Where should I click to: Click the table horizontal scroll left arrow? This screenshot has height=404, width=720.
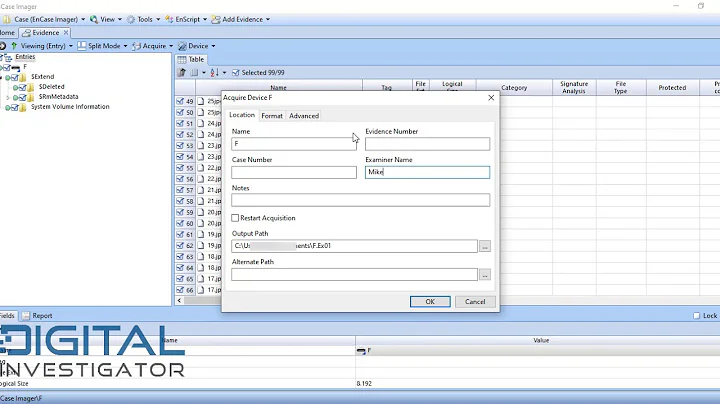[179, 301]
